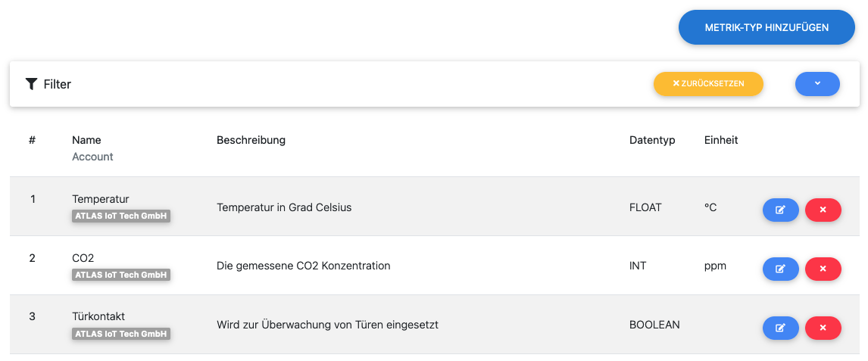This screenshot has width=868, height=361.
Task: Expand the filter panel with chevron button
Action: [x=817, y=84]
